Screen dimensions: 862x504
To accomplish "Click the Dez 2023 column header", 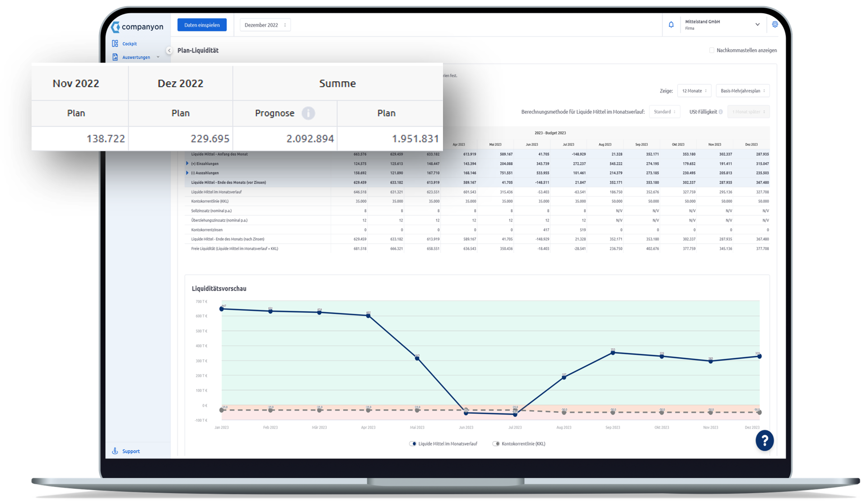I will click(751, 144).
